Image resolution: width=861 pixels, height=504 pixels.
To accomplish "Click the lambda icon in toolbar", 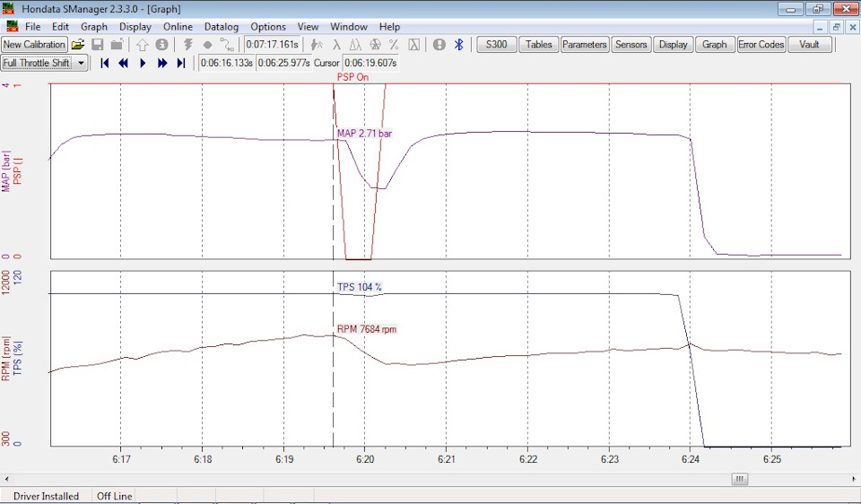I will click(336, 45).
